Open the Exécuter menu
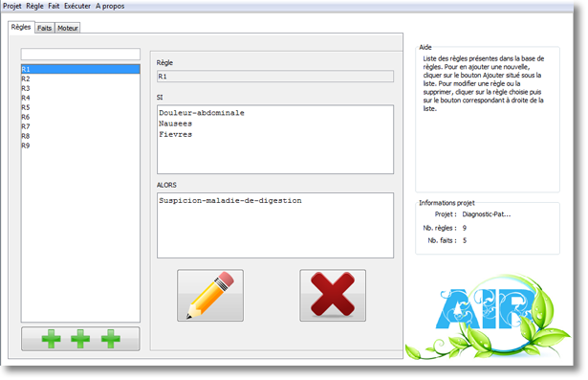Image resolution: width=588 pixels, height=380 pixels. pos(77,6)
